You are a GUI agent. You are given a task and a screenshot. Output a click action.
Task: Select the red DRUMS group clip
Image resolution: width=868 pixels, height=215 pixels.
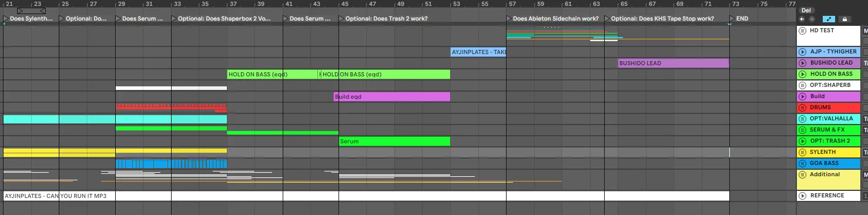(171, 108)
